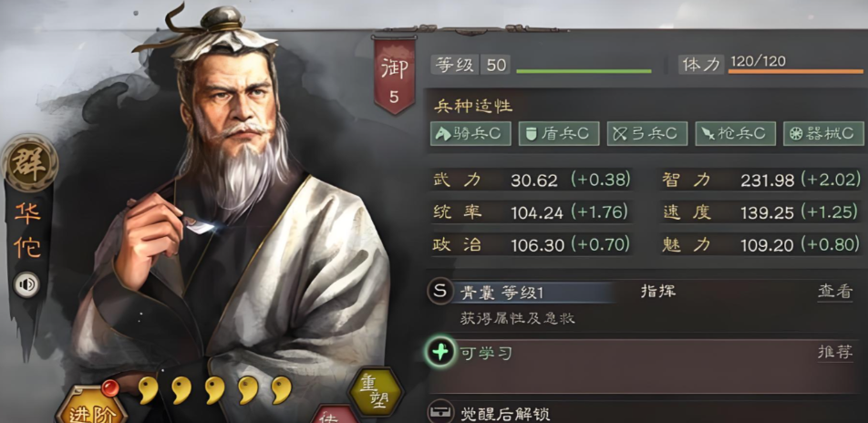The height and width of the screenshot is (423, 868).
Task: Select the 弓兵C archer aptitude tag
Action: [647, 134]
